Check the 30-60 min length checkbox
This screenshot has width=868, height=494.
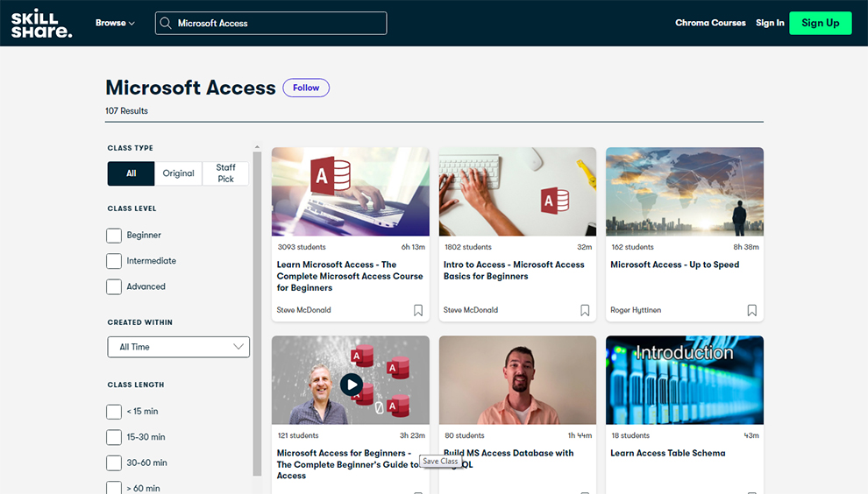point(114,463)
